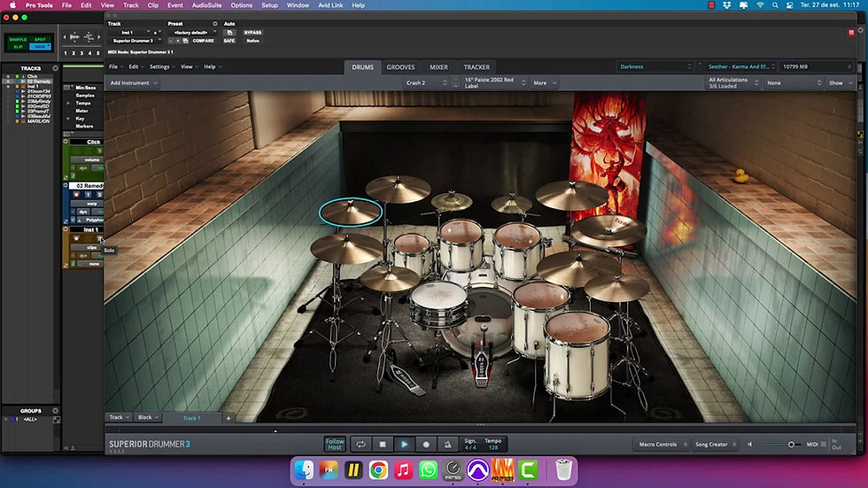Toggle Follow Host mode
Viewport: 868px width, 488px height.
coord(335,445)
